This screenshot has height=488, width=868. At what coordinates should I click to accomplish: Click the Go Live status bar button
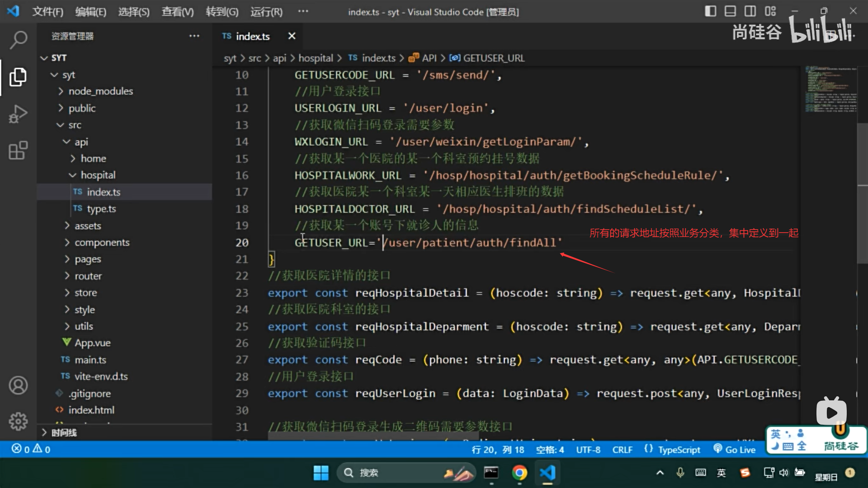[735, 450]
